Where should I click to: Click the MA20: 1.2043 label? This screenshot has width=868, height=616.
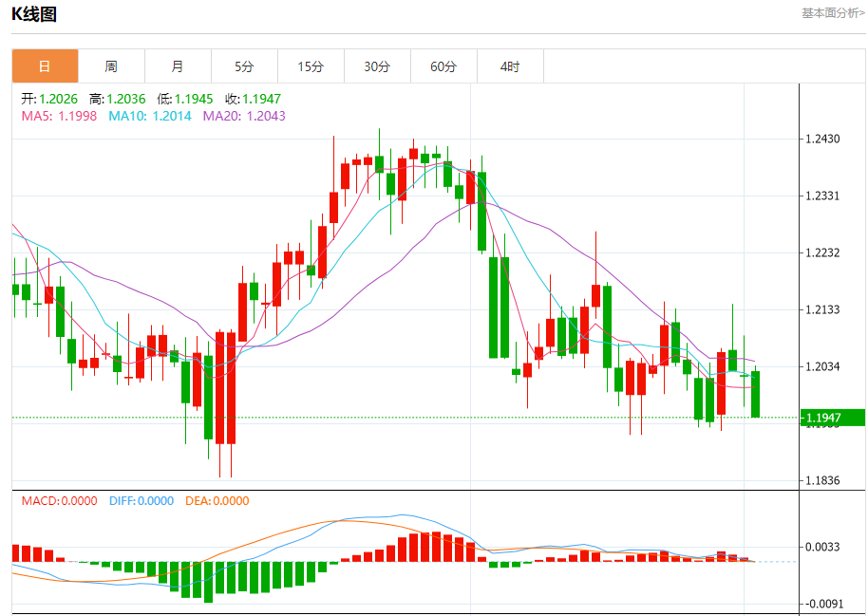[x=244, y=116]
